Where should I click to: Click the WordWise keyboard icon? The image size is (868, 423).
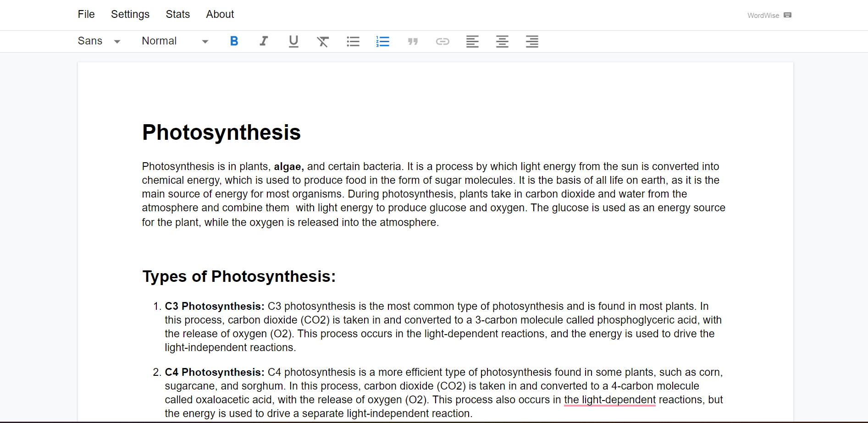[787, 15]
